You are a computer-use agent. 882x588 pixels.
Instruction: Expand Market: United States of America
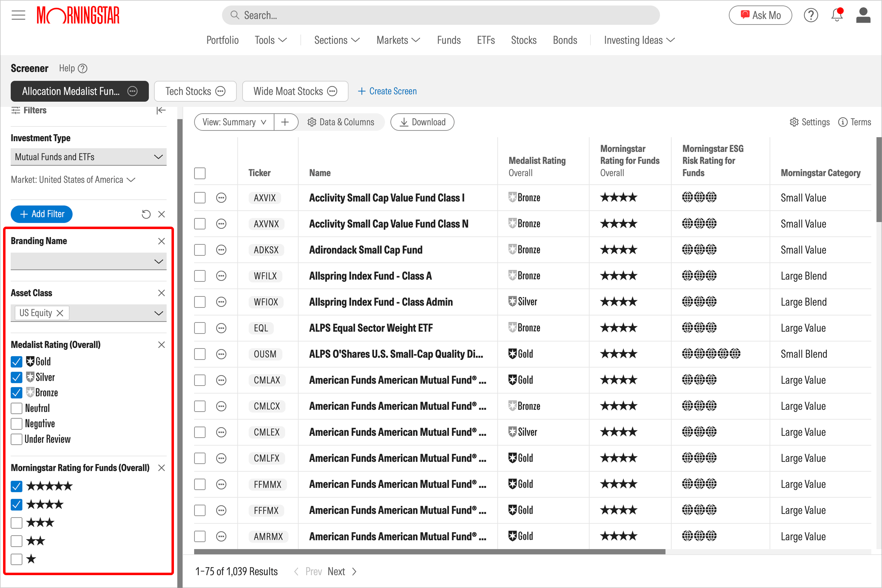pos(73,180)
